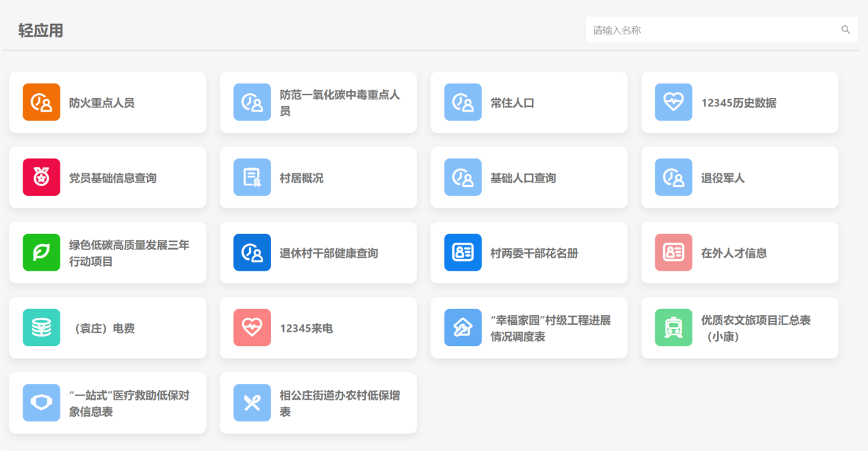This screenshot has height=451, width=868.
Task: Select the 在外人才信息 card
Action: coord(739,252)
